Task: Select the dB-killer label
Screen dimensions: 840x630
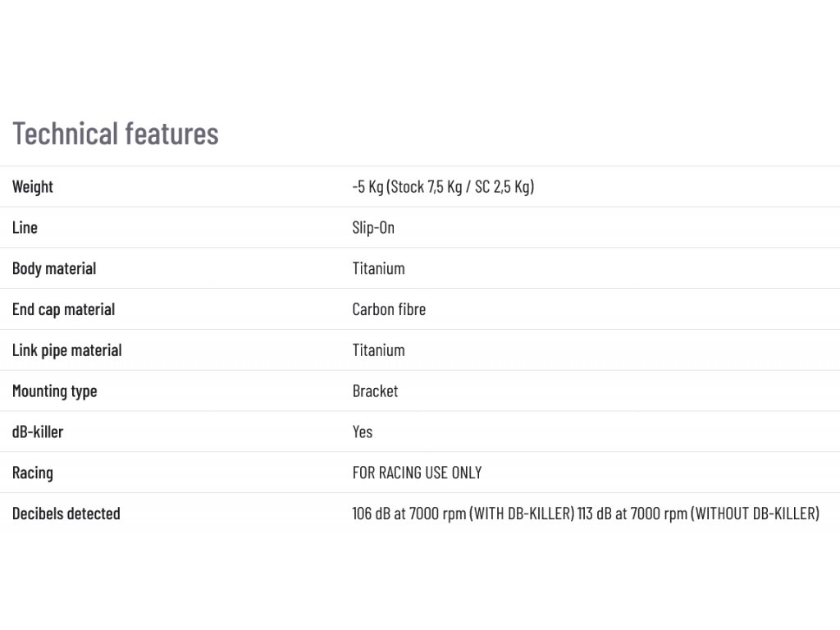Action: tap(38, 431)
